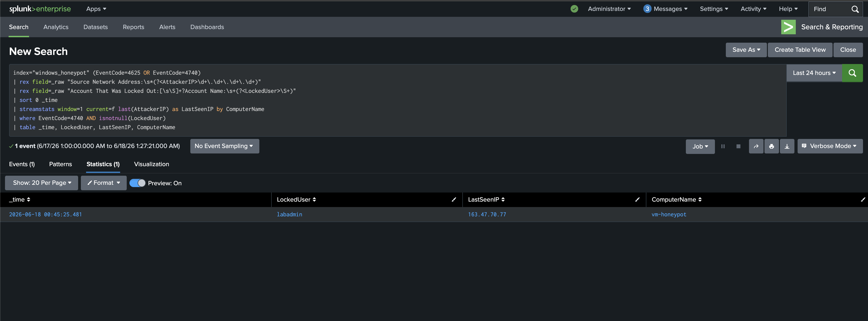This screenshot has height=321, width=868.
Task: Sort by the LastSeenIP column arrows
Action: (x=503, y=199)
